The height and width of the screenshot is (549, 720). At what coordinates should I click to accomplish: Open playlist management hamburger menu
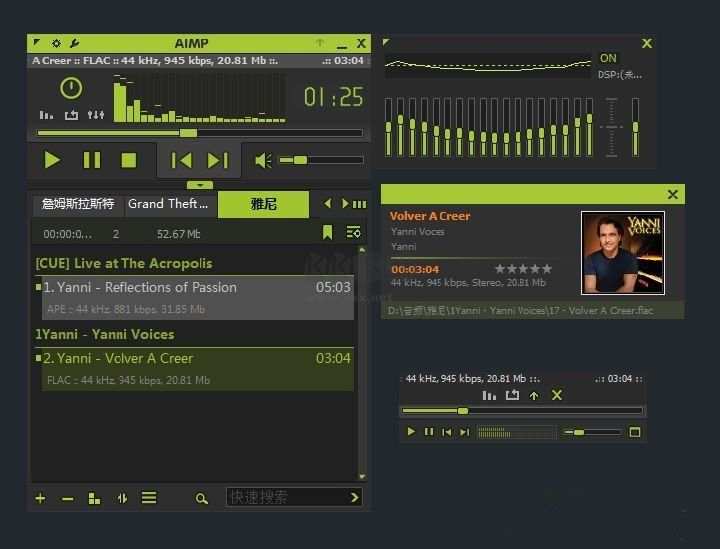pos(149,498)
